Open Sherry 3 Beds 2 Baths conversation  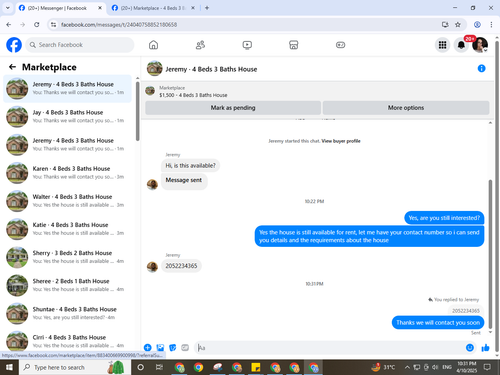coord(67,257)
